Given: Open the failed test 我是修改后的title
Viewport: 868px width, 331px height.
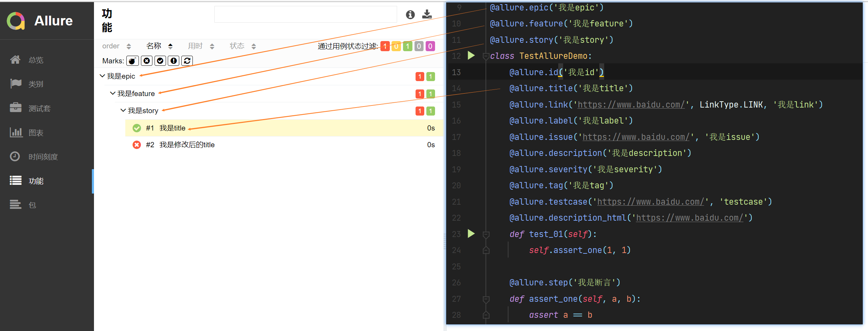Looking at the screenshot, I should 187,145.
